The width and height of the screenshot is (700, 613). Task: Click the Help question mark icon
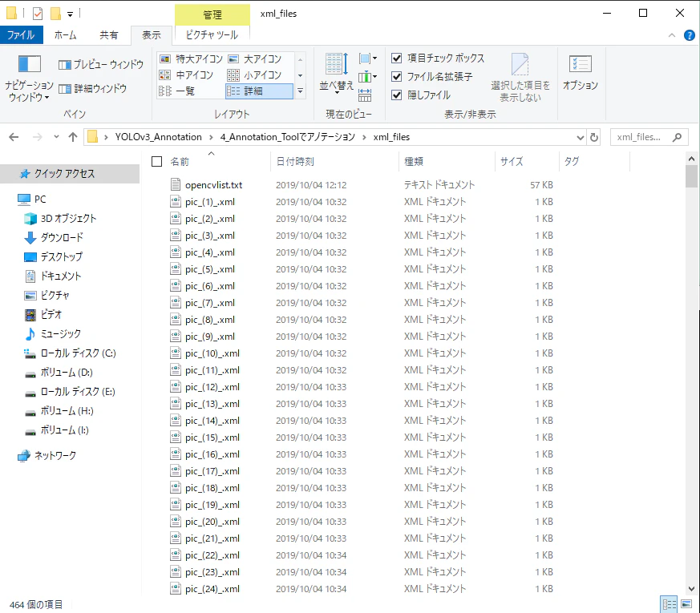pos(690,35)
